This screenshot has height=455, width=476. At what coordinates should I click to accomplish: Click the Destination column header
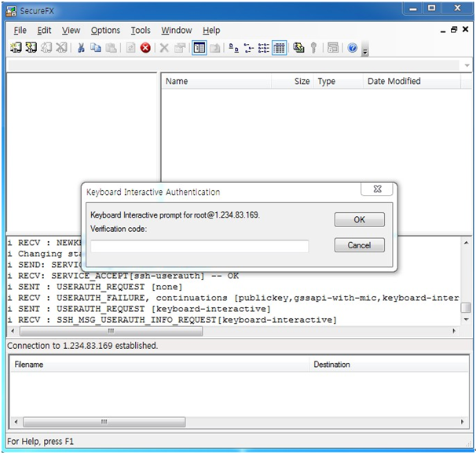(x=389, y=365)
